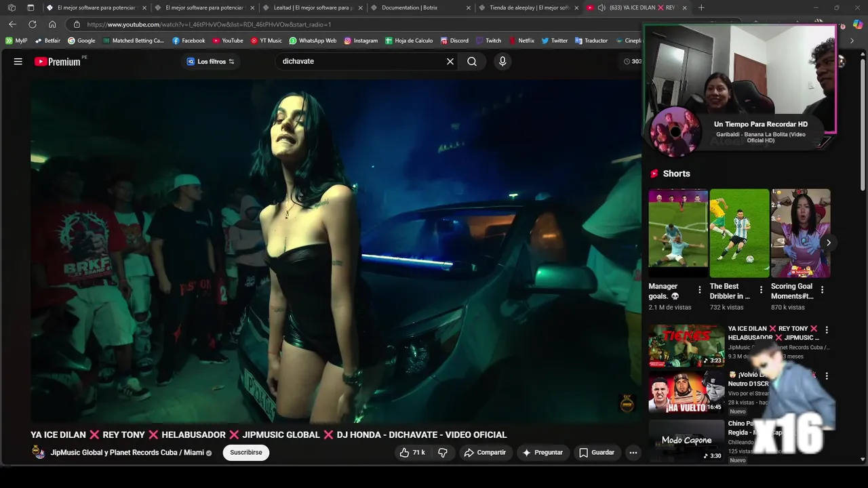Open the 'Manager goals' Short thumbnail

[x=678, y=233]
